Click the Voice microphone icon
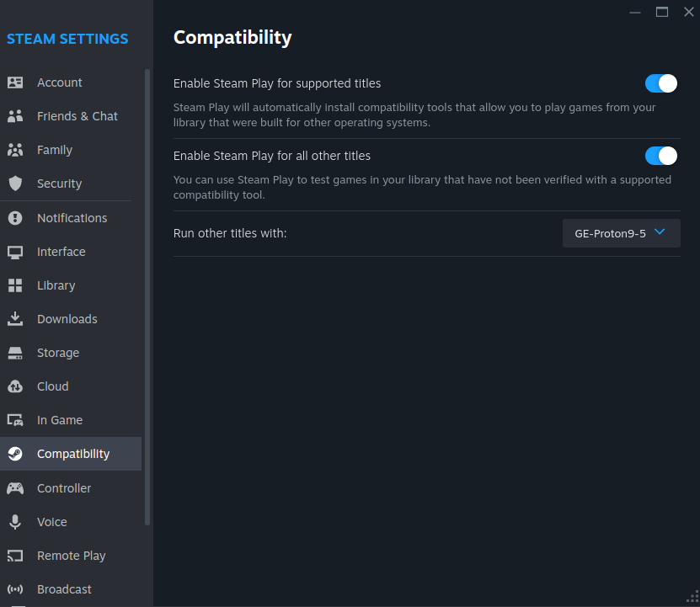 tap(15, 522)
